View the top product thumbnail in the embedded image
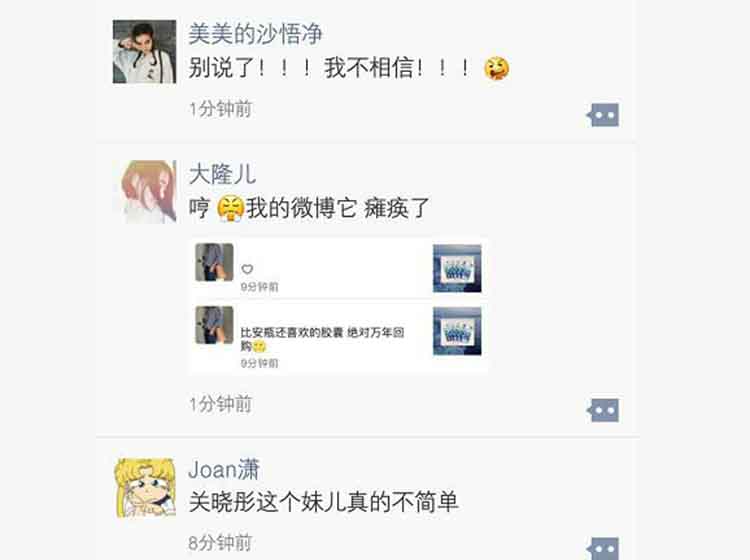Viewport: 750px width, 560px height. 457,268
